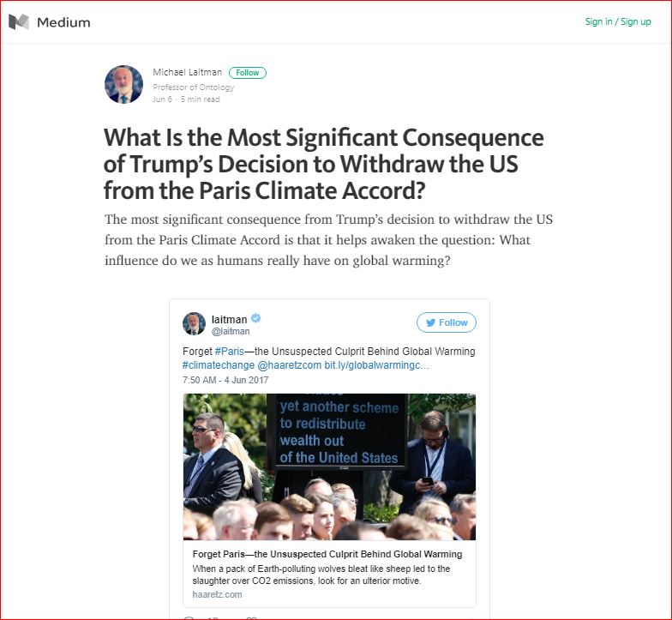Viewport: 672px width, 620px height.
Task: Follow laitman on Twitter
Action: [446, 322]
